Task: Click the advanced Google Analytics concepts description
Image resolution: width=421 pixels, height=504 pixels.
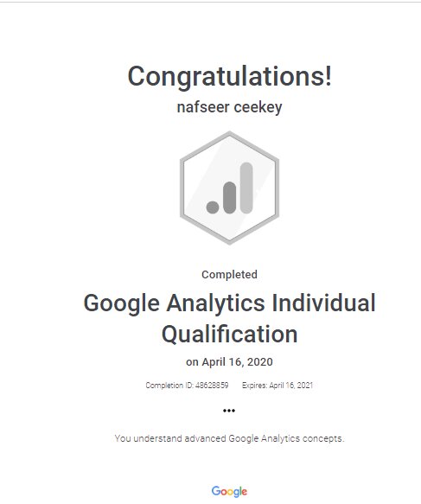Action: [229, 438]
